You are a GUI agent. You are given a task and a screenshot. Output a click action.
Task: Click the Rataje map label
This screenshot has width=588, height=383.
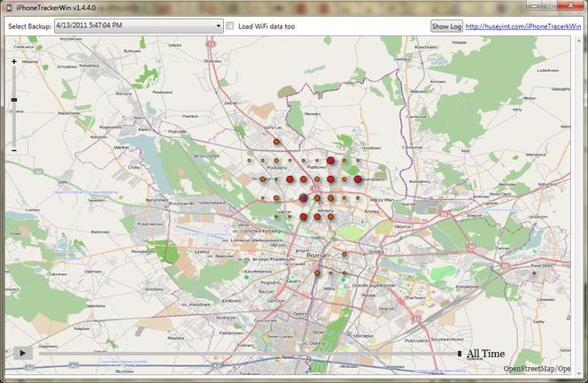368,295
